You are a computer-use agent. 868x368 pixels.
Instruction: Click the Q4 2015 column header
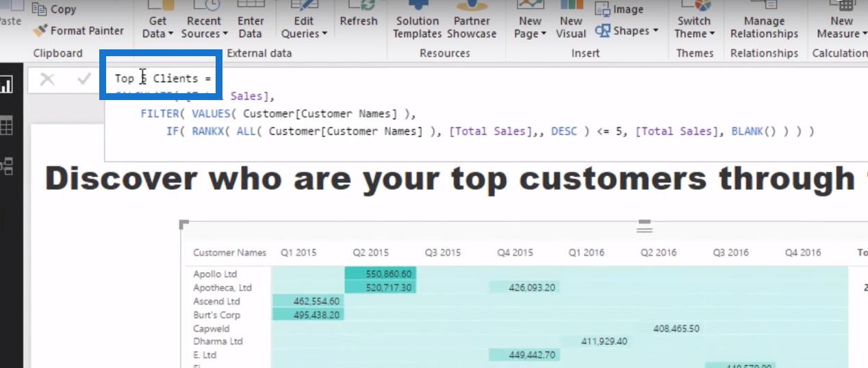pyautogui.click(x=515, y=252)
